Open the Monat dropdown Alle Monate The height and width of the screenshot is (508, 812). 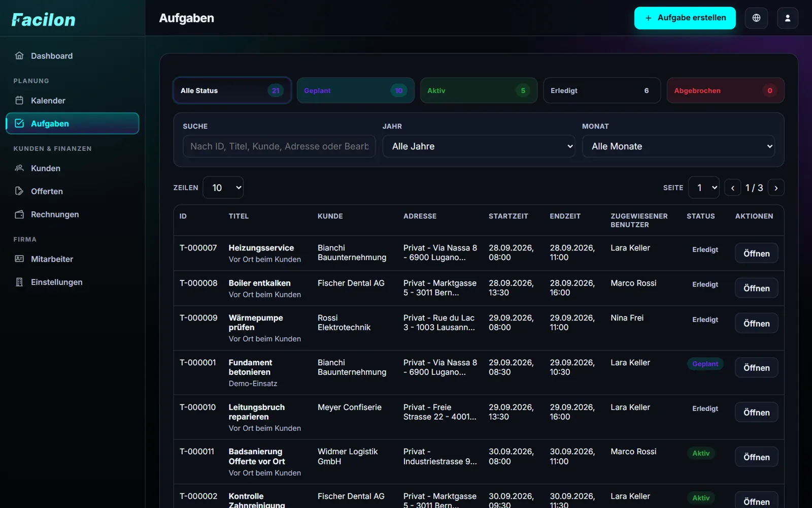coord(678,146)
